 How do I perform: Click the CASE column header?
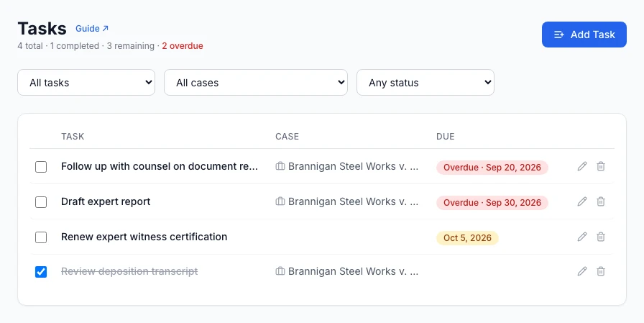click(x=287, y=137)
